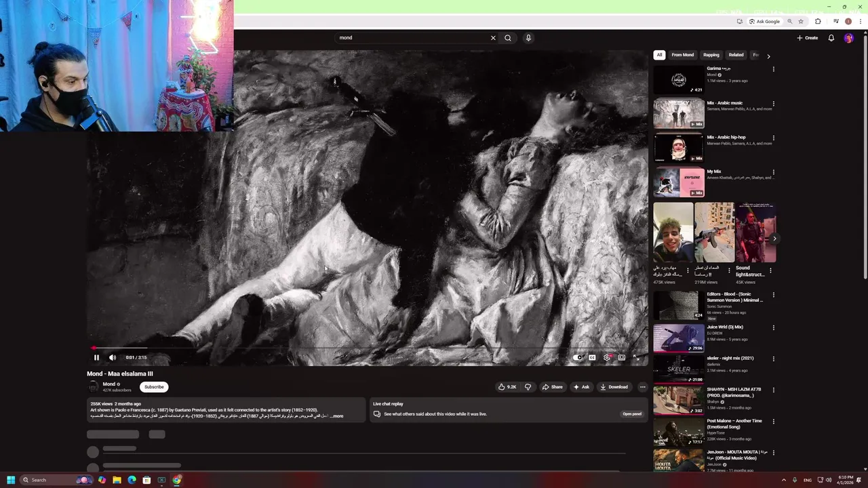Select the All filter chip

pyautogui.click(x=659, y=55)
